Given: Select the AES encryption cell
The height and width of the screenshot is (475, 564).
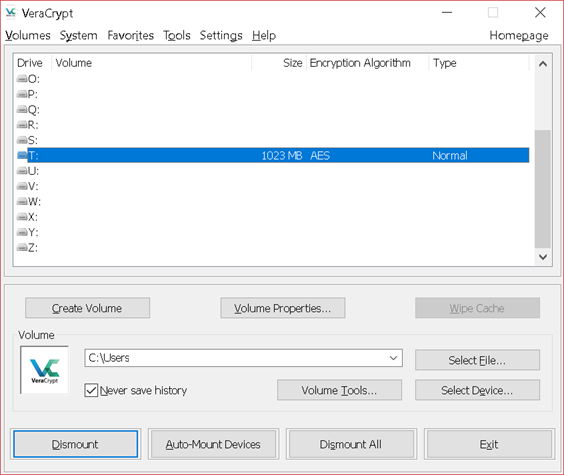Looking at the screenshot, I should [320, 156].
